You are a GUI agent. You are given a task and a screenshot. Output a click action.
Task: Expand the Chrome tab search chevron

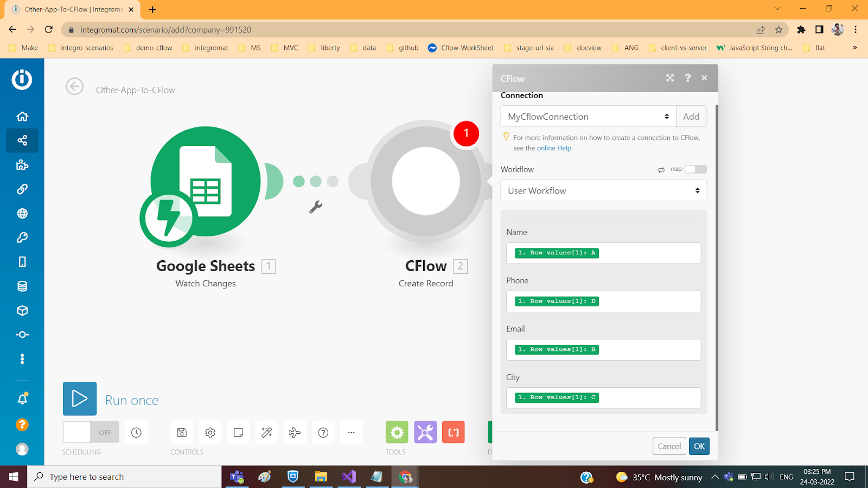tap(777, 9)
